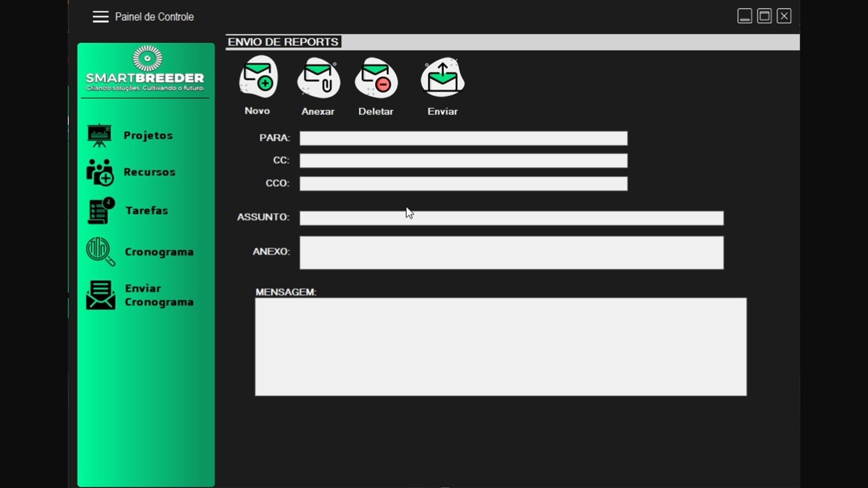Focus the ASSUNTO subject field
868x488 pixels.
(x=512, y=218)
